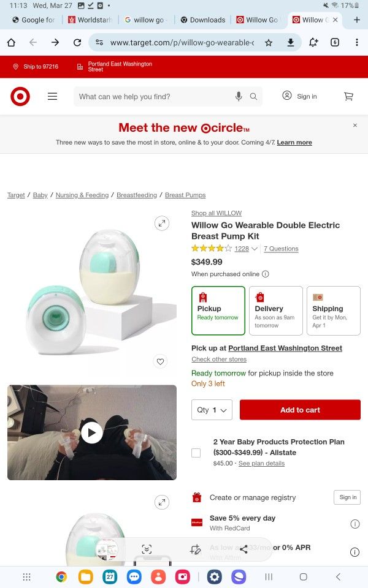Click the red Add to cart button
Image resolution: width=368 pixels, height=588 pixels.
tap(300, 410)
